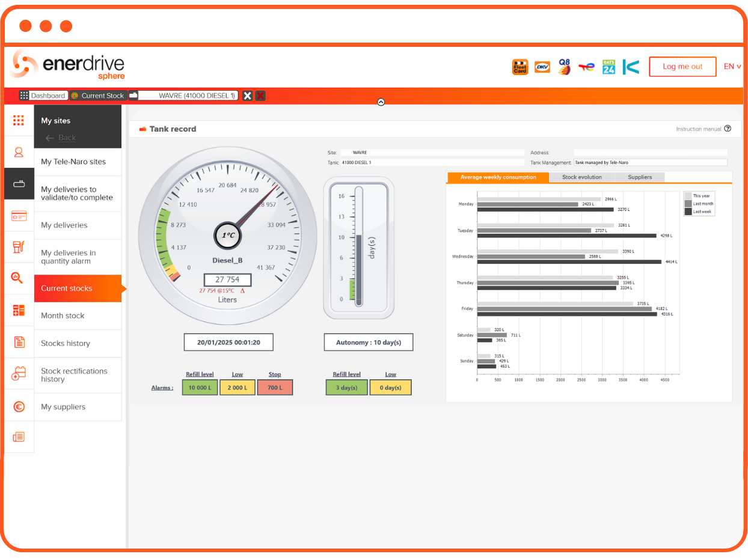Open the EN language dropdown
748x560 pixels.
tap(732, 67)
